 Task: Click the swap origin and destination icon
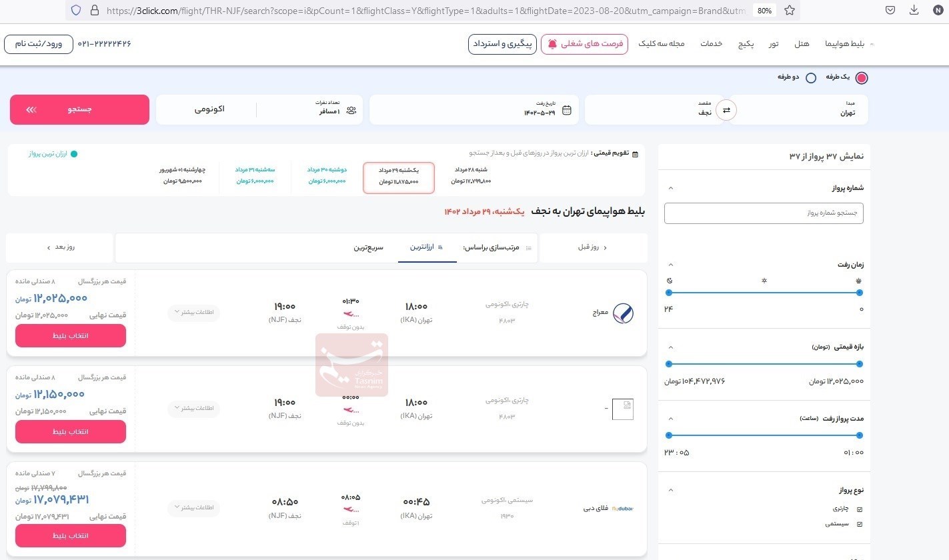pyautogui.click(x=726, y=110)
